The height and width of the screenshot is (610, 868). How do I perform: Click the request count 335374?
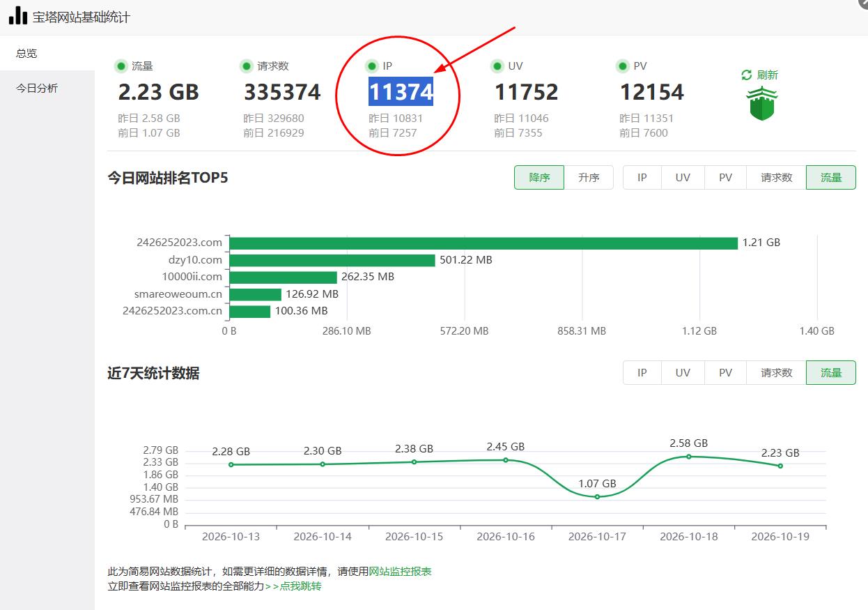click(x=282, y=92)
